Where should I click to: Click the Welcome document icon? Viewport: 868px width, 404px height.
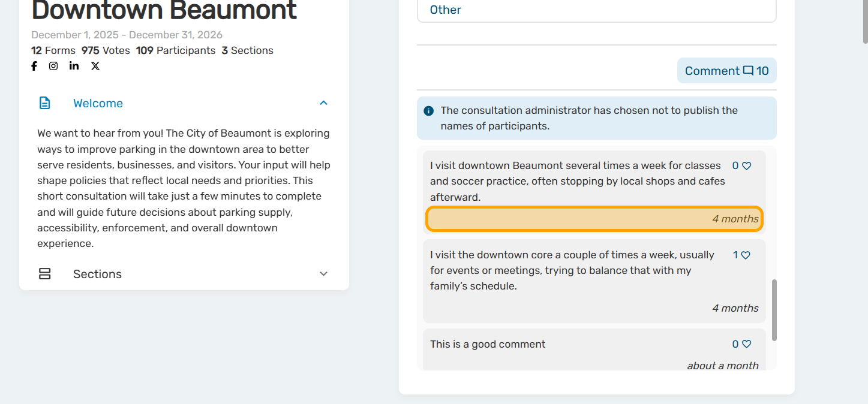click(45, 103)
